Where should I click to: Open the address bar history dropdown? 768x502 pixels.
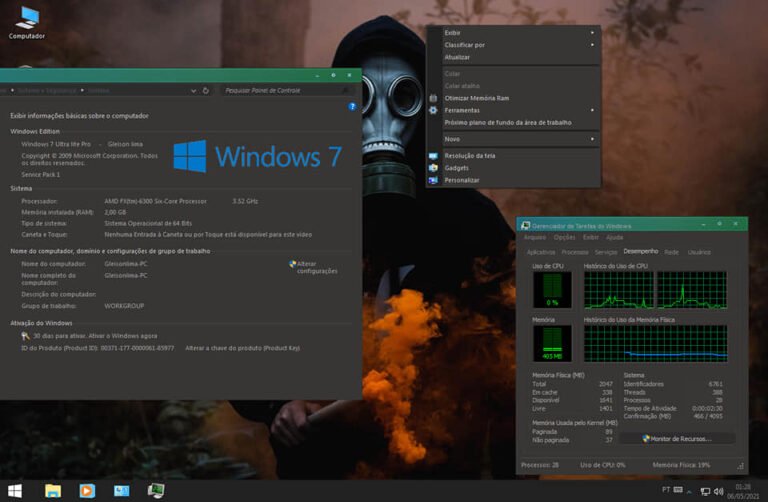(x=193, y=91)
